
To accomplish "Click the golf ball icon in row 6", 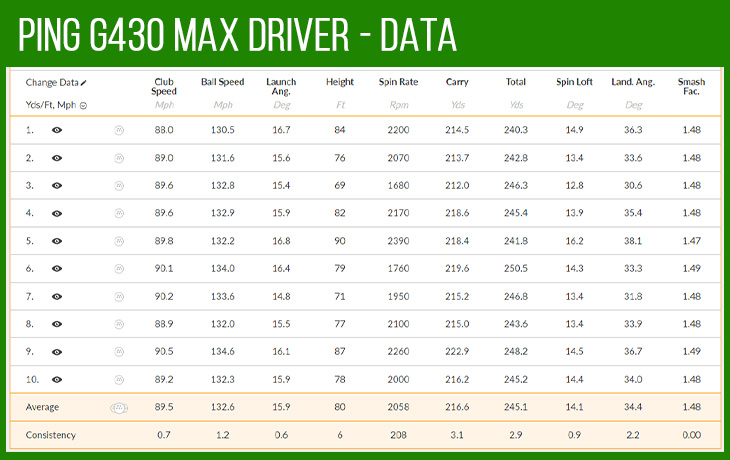I will (119, 269).
